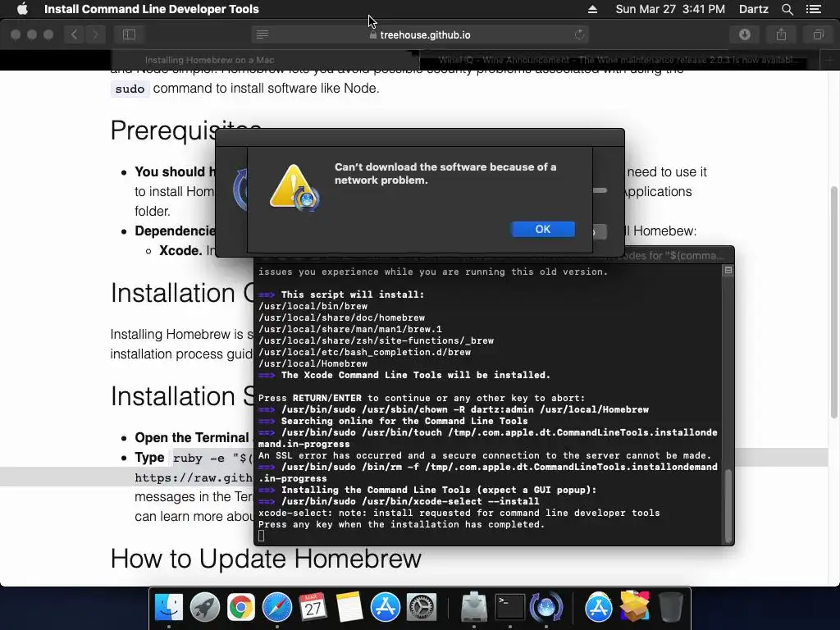840x630 pixels.
Task: Open the App Store icon next to Trash
Action: click(598, 608)
